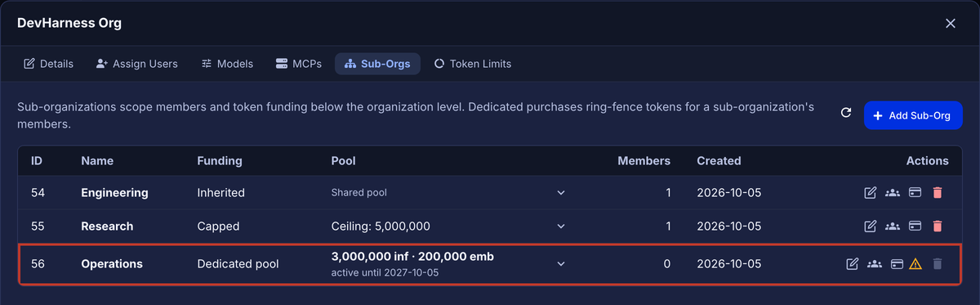Screen dimensions: 980x305
Task: Click the Dedicated pool funding cell
Action: click(x=238, y=263)
